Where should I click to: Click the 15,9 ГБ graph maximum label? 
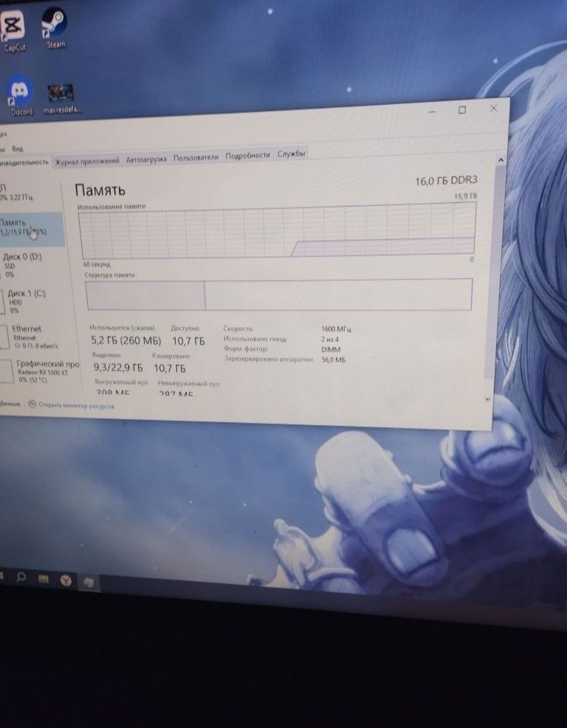tap(466, 196)
